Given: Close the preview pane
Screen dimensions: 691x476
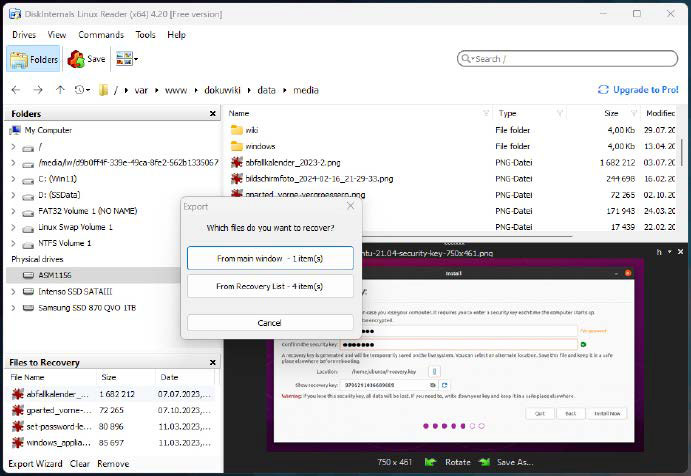Looking at the screenshot, I should [680, 252].
